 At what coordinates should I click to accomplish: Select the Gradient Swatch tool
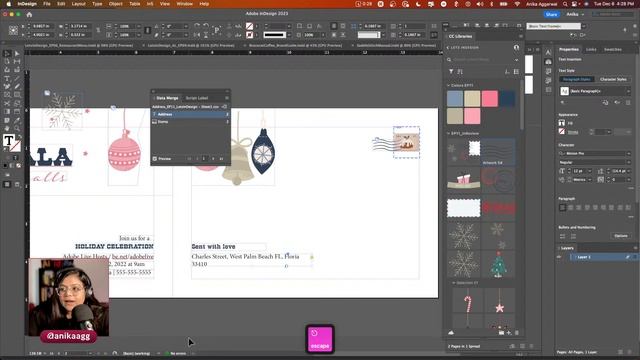7,111
